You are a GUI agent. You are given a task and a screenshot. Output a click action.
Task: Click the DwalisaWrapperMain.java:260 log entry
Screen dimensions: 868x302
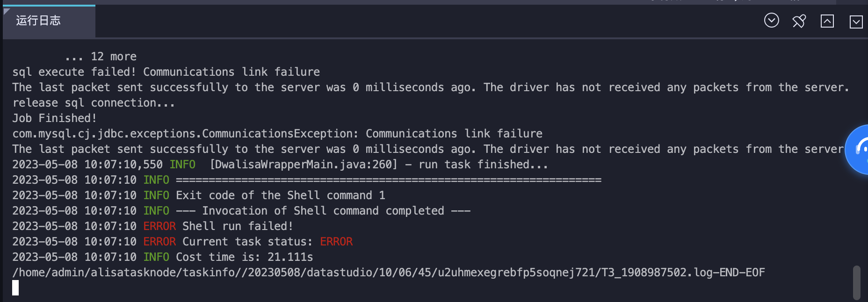coord(280,165)
